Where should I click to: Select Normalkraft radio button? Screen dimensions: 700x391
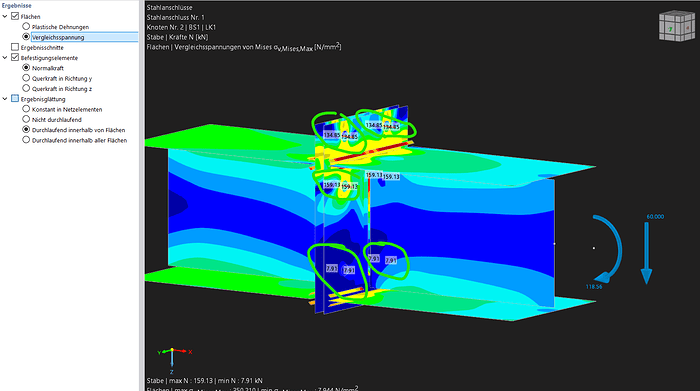pyautogui.click(x=26, y=68)
